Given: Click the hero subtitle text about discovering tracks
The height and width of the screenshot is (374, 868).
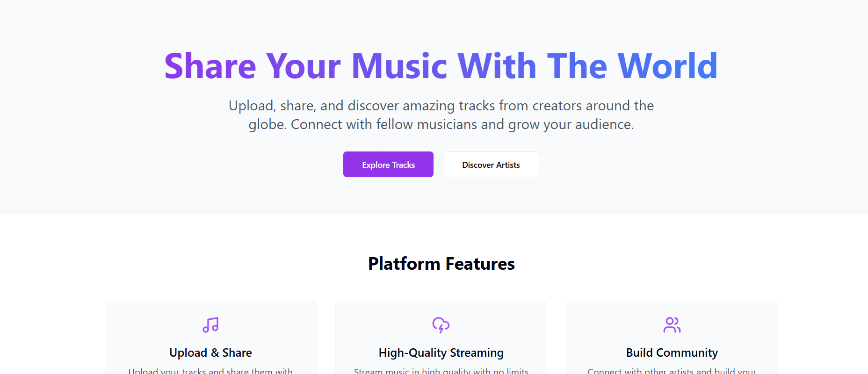Looking at the screenshot, I should click(x=441, y=115).
